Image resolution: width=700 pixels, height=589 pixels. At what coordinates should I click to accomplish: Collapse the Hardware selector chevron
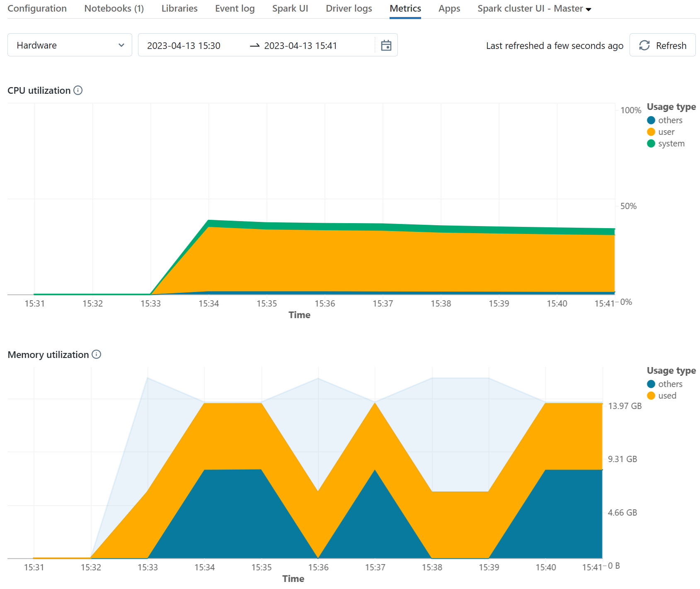click(x=121, y=45)
